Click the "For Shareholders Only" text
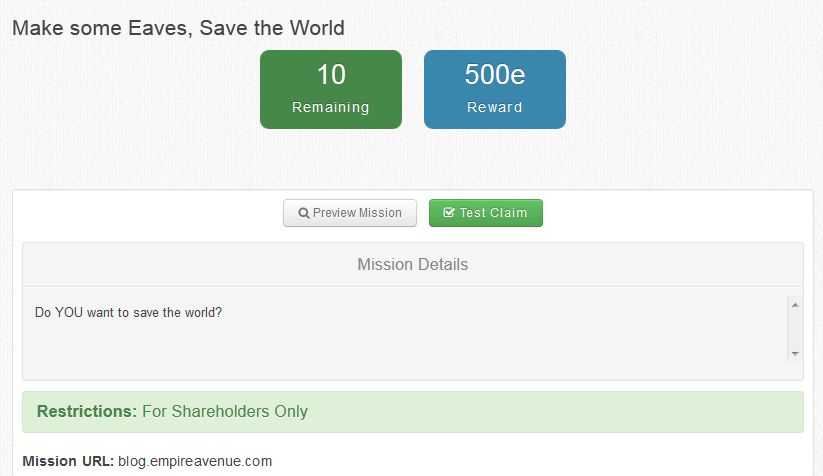Viewport: 823px width, 476px height. [x=225, y=411]
